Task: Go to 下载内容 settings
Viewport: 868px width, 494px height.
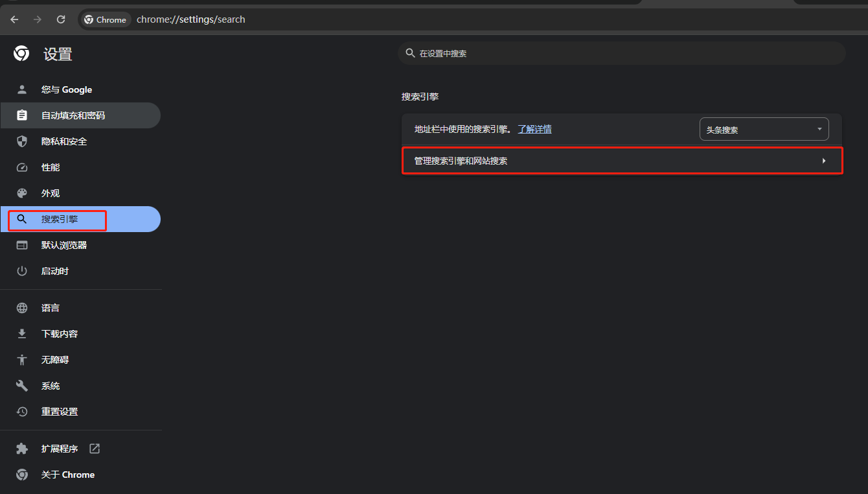Action: pyautogui.click(x=59, y=334)
